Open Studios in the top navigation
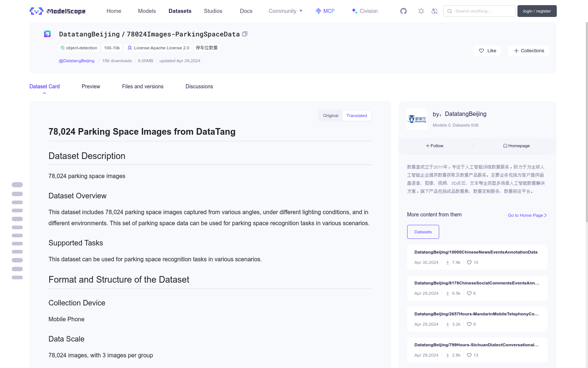The width and height of the screenshot is (588, 368). pos(213,11)
